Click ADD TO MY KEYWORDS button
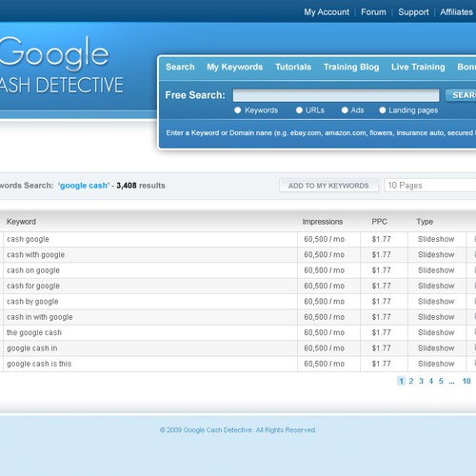The height and width of the screenshot is (476, 476). (x=328, y=186)
